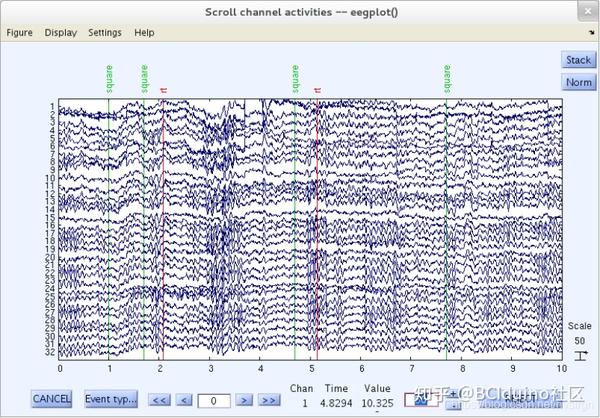Click the first green square event marker
This screenshot has width=600, height=418.
(x=109, y=80)
